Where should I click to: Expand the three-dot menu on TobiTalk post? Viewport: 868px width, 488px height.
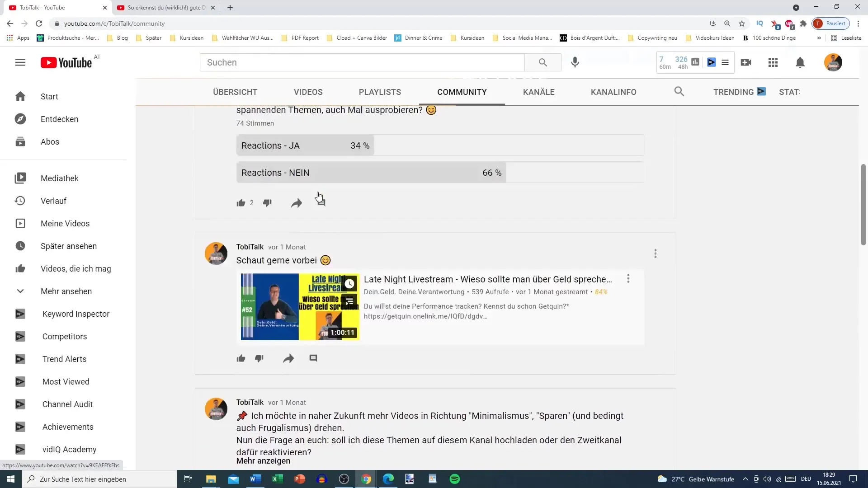point(655,253)
